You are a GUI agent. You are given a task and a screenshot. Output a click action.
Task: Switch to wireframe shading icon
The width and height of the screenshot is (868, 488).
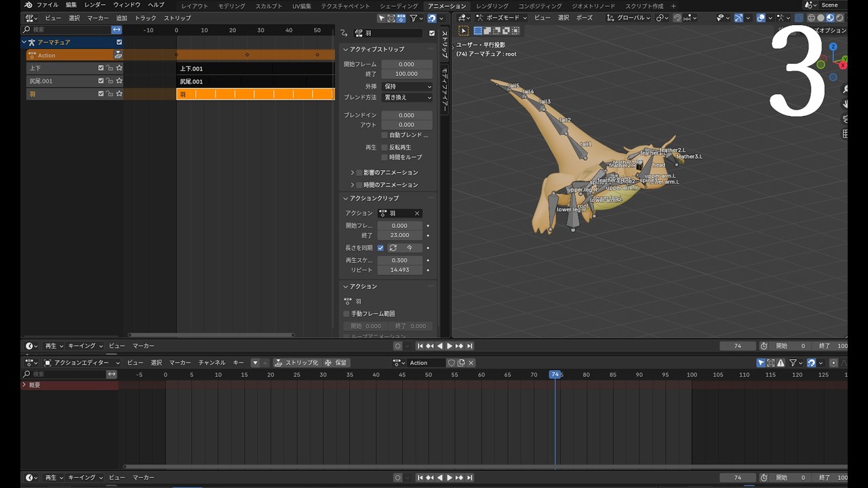[812, 18]
